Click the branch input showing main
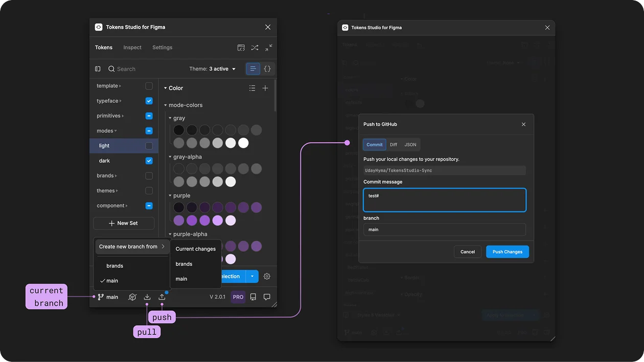The width and height of the screenshot is (644, 362). pyautogui.click(x=445, y=230)
